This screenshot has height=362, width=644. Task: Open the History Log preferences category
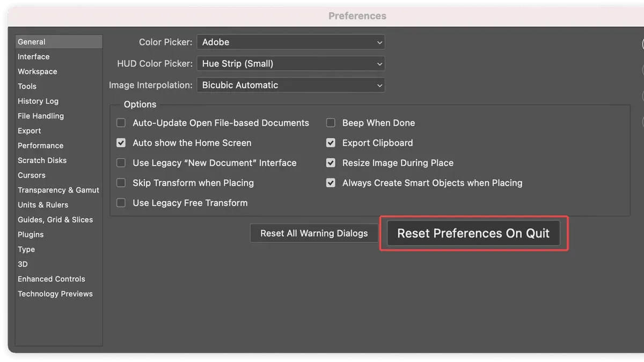(59, 101)
